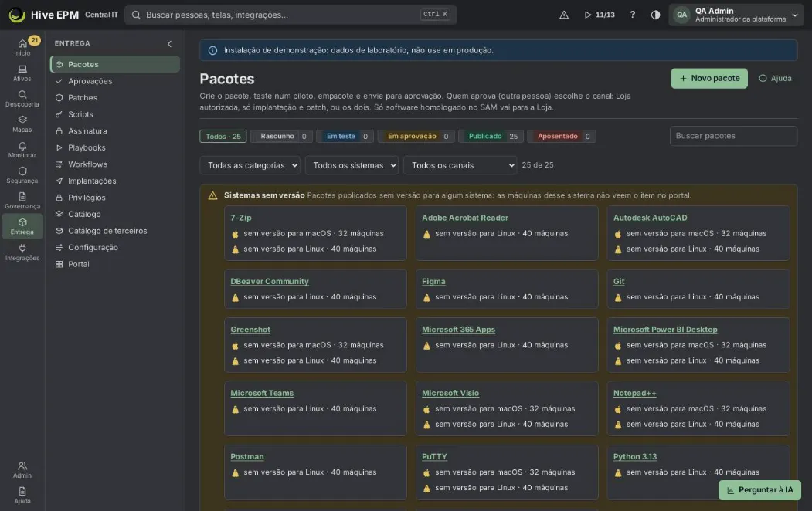812x511 pixels.
Task: Click the global search box in top bar
Action: 290,15
